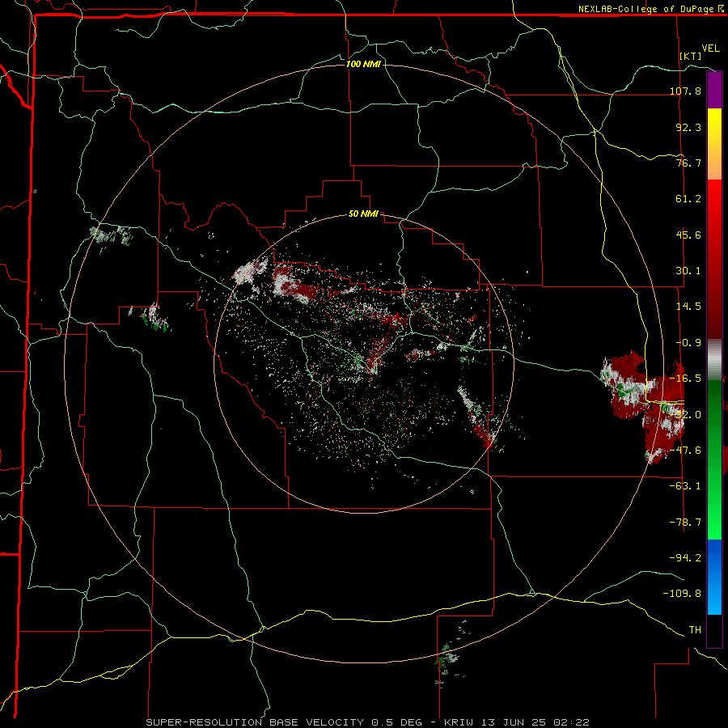Viewport: 728px width, 728px height.
Task: Click the 14.5 velocity scale value
Action: click(x=688, y=306)
